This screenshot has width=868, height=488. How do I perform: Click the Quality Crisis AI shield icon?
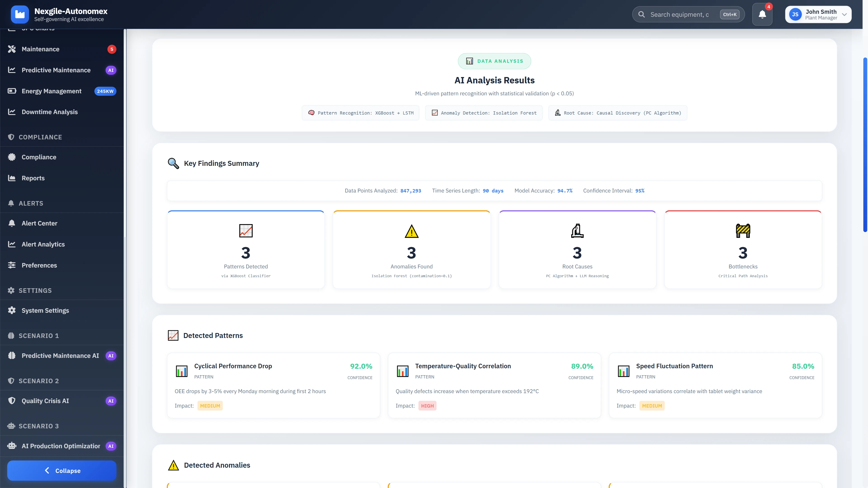tap(12, 400)
